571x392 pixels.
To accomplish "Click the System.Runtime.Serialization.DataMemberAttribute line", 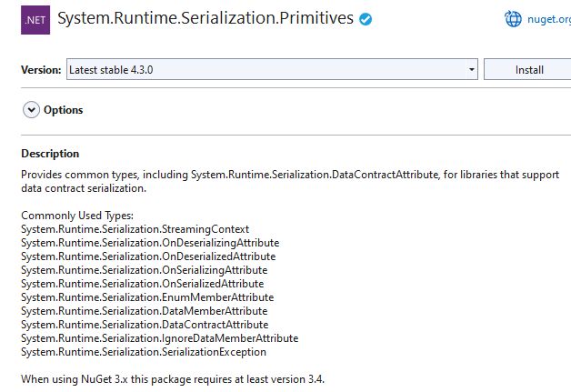I will click(x=145, y=311).
